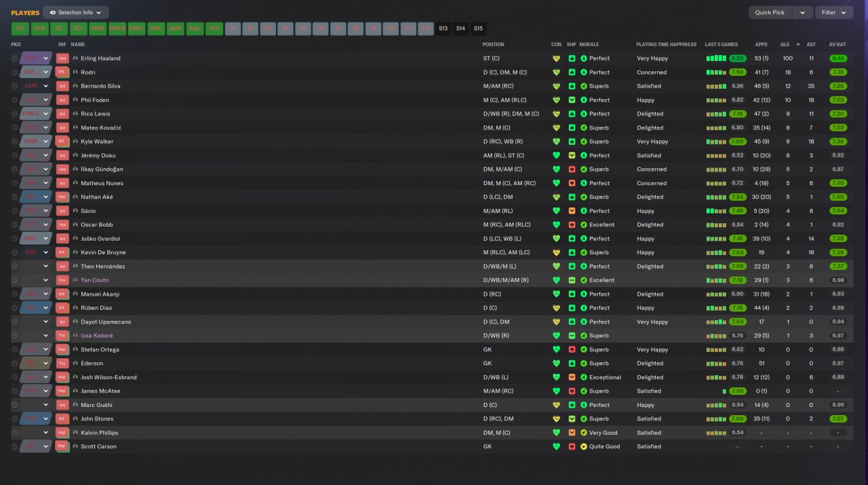Open AML position dropdown for Kevin De Bruyne

coord(36,252)
